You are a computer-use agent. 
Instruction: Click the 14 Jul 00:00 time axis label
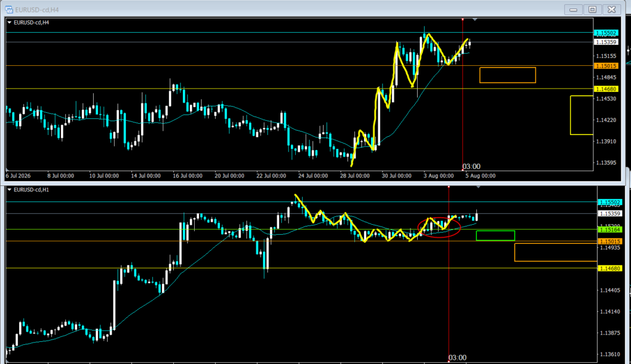click(145, 176)
